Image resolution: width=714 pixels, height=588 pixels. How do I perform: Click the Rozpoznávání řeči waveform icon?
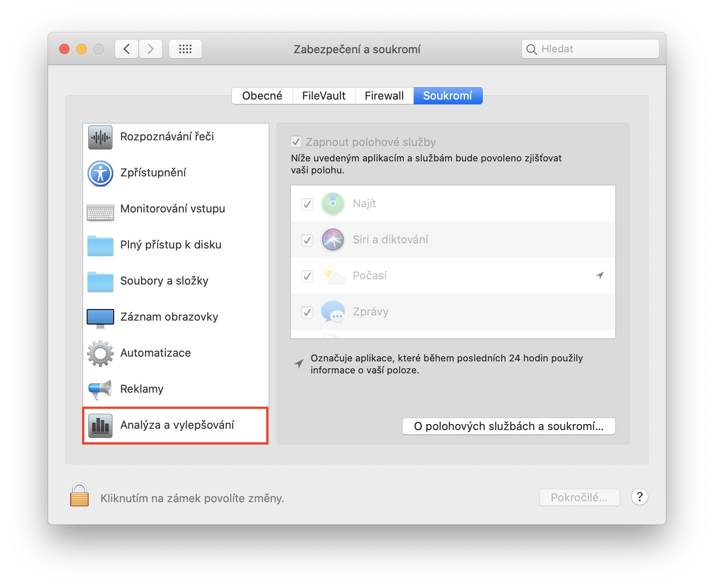[100, 137]
